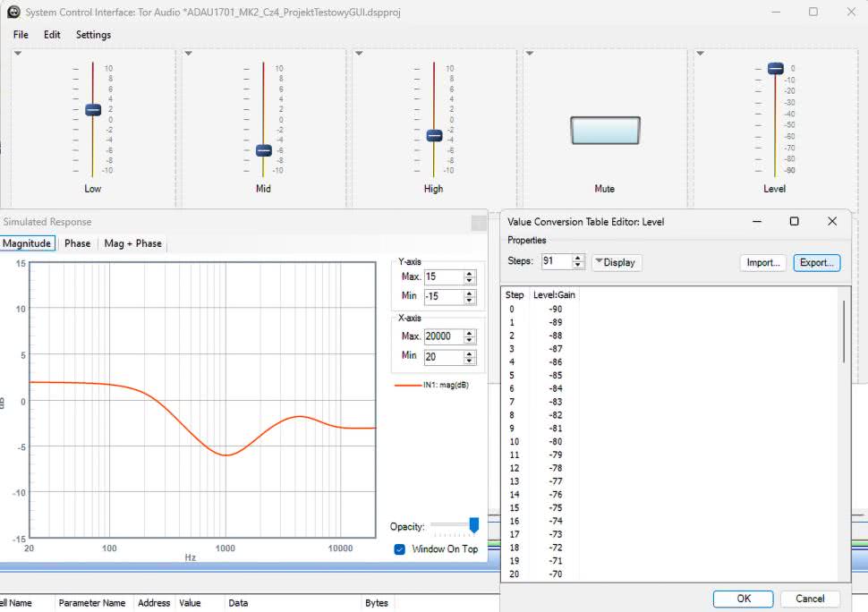This screenshot has width=868, height=612.
Task: Toggle the Mute button
Action: click(x=605, y=131)
